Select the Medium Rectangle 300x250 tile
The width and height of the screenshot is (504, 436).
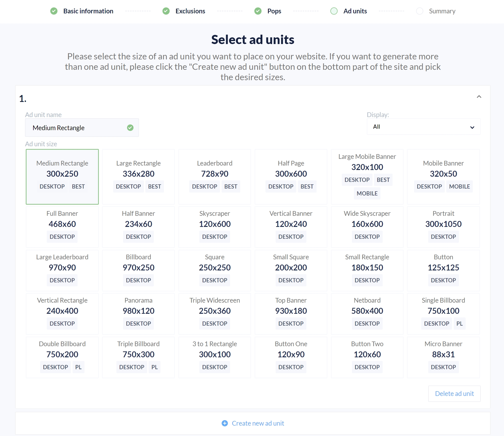(x=62, y=177)
